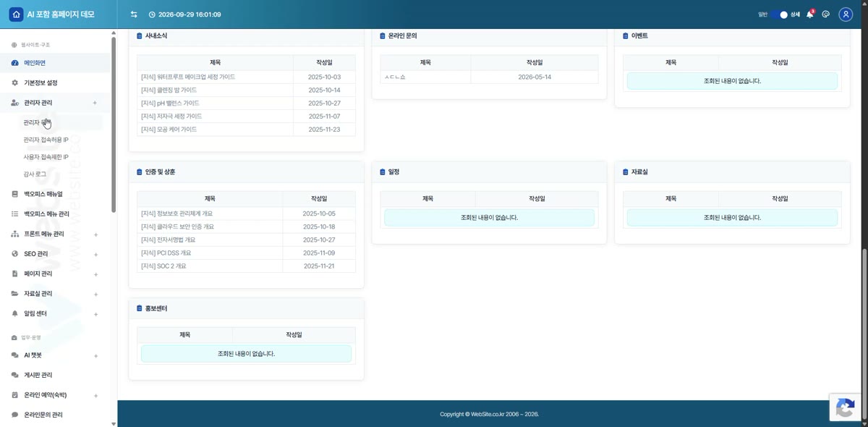868x427 pixels.
Task: Open the 정보보호 관리체계 개요 post
Action: (176, 213)
